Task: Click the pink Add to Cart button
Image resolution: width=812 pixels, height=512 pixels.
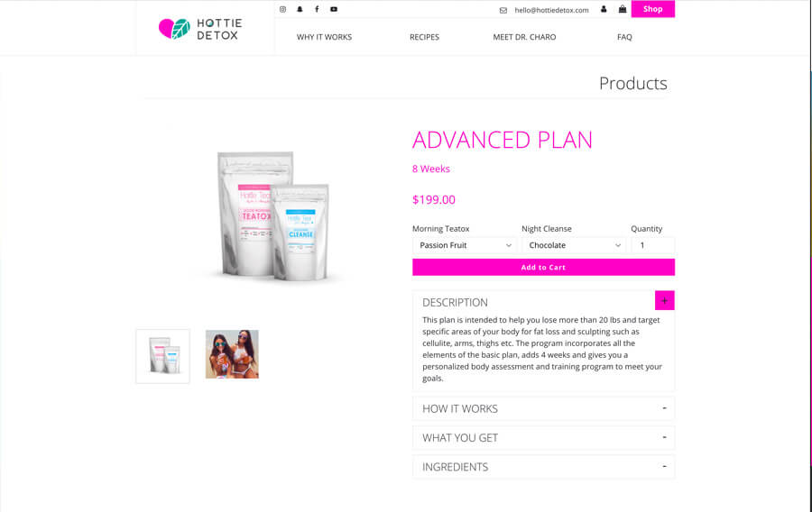Action: click(543, 268)
